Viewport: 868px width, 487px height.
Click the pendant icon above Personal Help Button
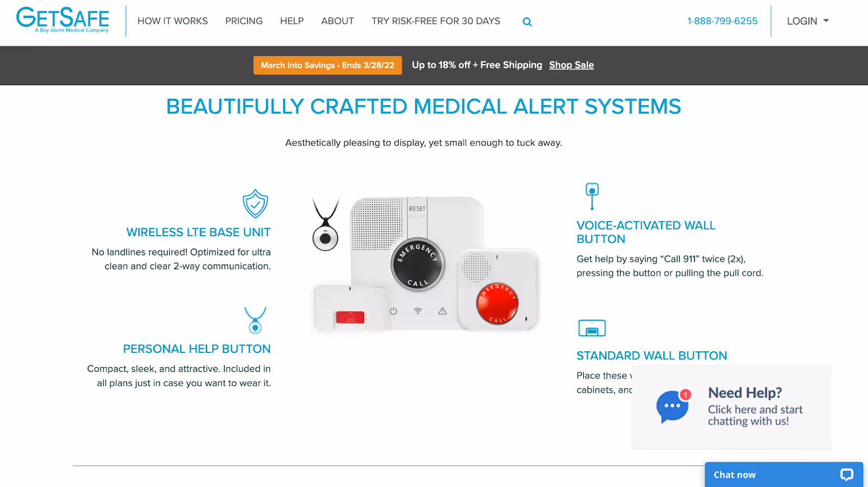pyautogui.click(x=255, y=320)
